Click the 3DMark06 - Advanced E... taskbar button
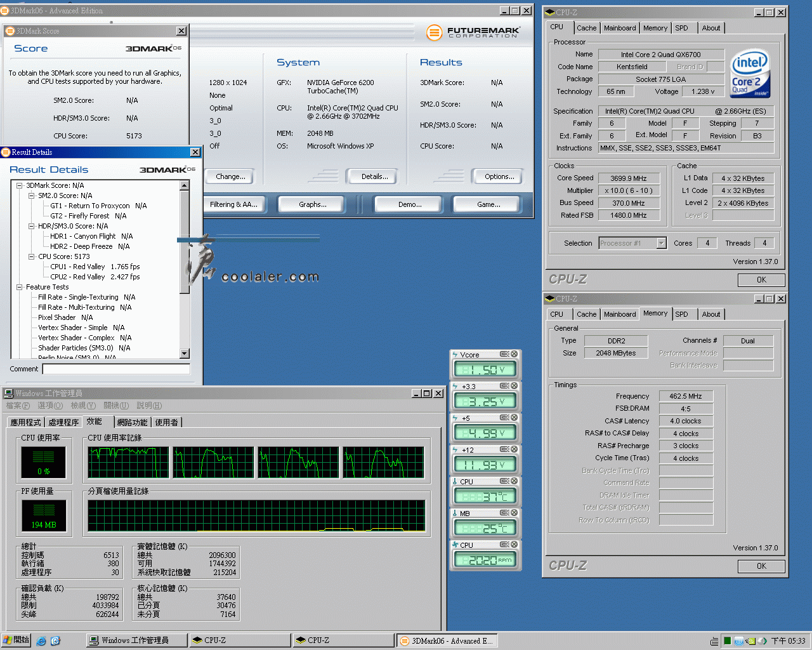The image size is (812, 650). click(x=447, y=640)
